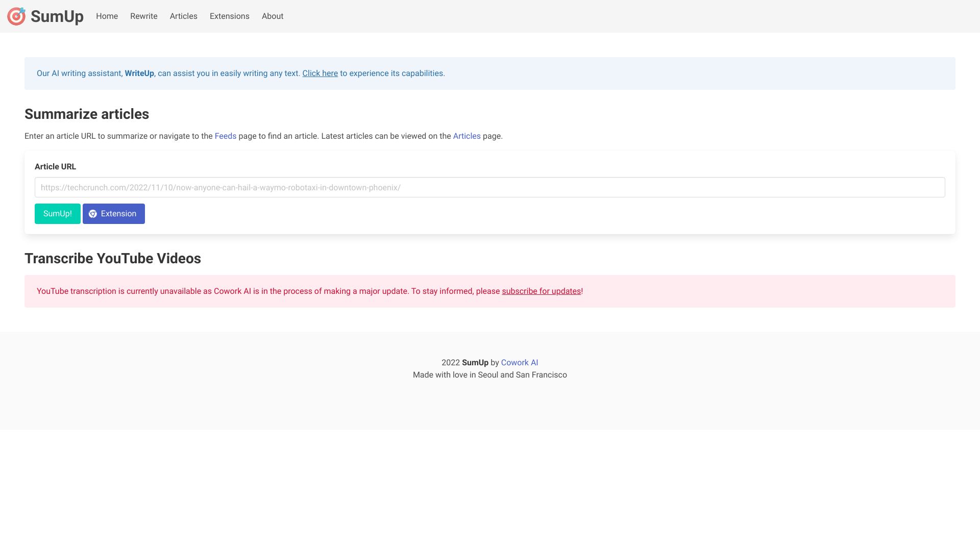Follow the 'Click here' WriteUp link
This screenshot has width=980, height=551.
click(x=320, y=73)
